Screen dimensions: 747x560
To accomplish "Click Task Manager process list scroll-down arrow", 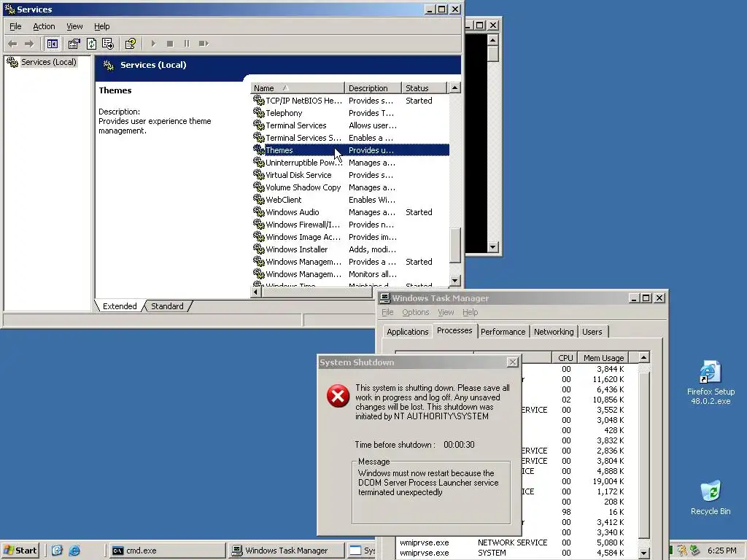I will [644, 553].
